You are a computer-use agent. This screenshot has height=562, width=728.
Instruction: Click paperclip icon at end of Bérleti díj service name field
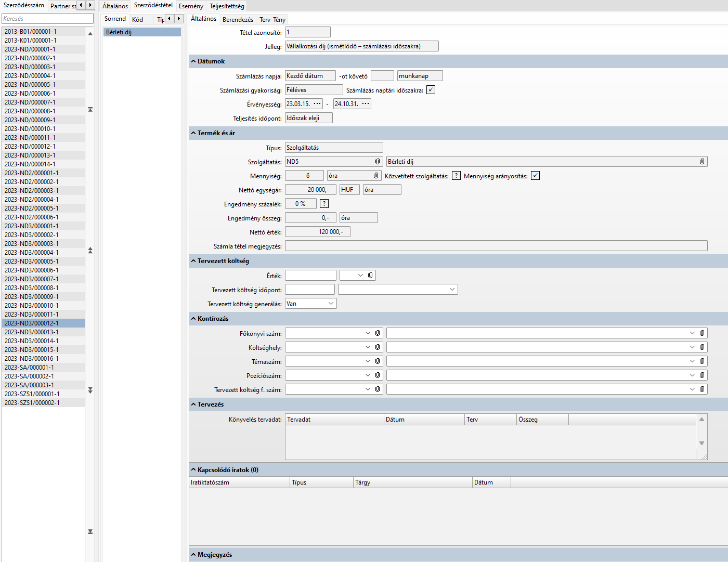701,162
